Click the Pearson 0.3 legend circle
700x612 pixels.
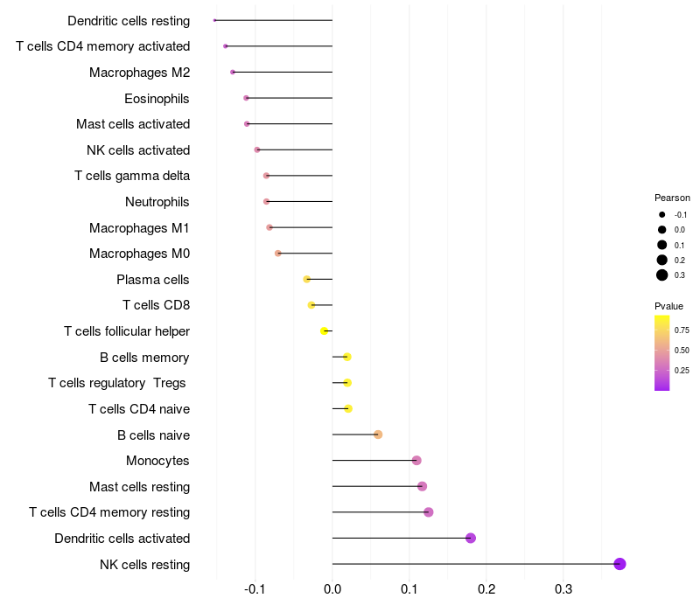[661, 275]
